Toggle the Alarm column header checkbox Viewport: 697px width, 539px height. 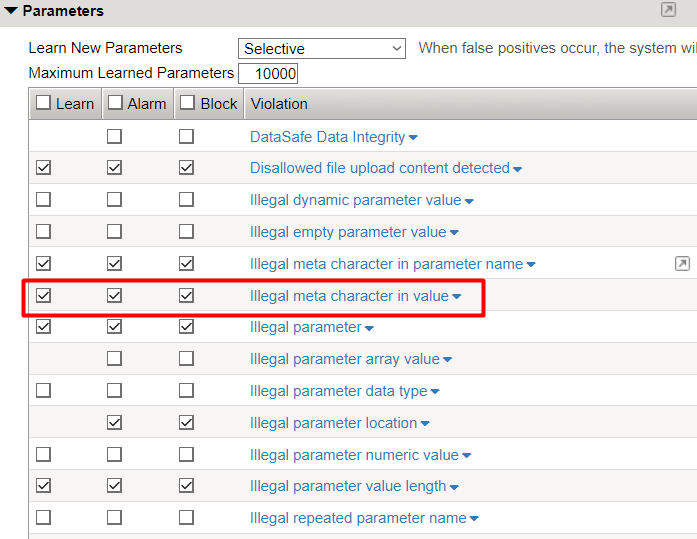115,103
